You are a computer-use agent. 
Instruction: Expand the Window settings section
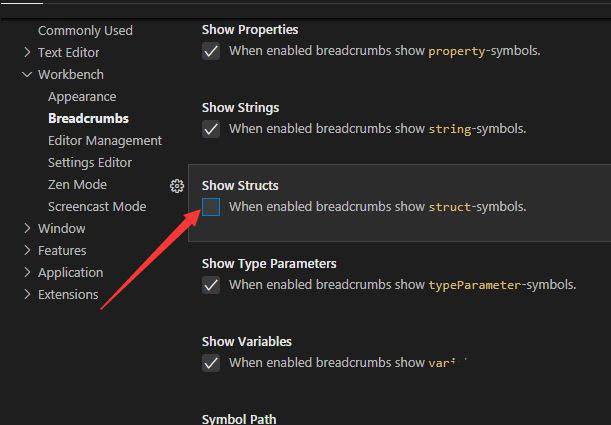coord(27,228)
